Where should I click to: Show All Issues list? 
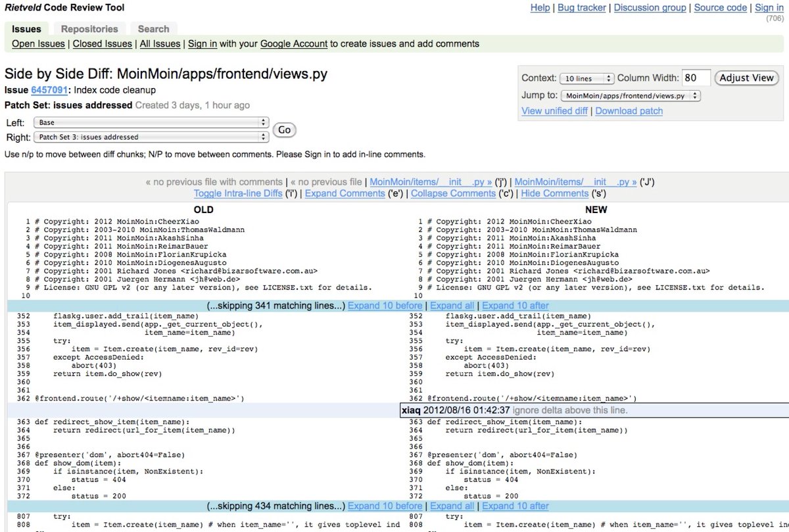click(160, 44)
